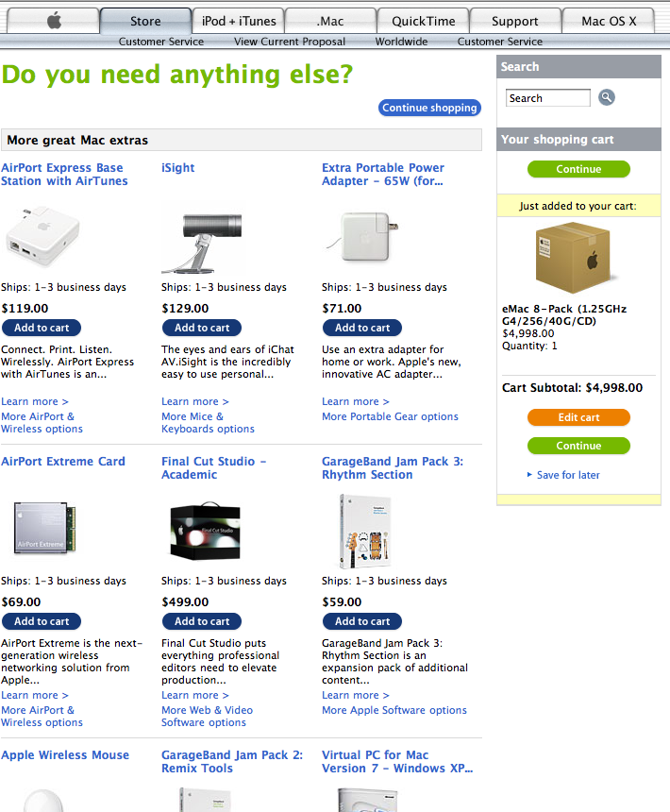The image size is (670, 812).
Task: Click the Final Cut Studio box image
Action: pos(206,531)
